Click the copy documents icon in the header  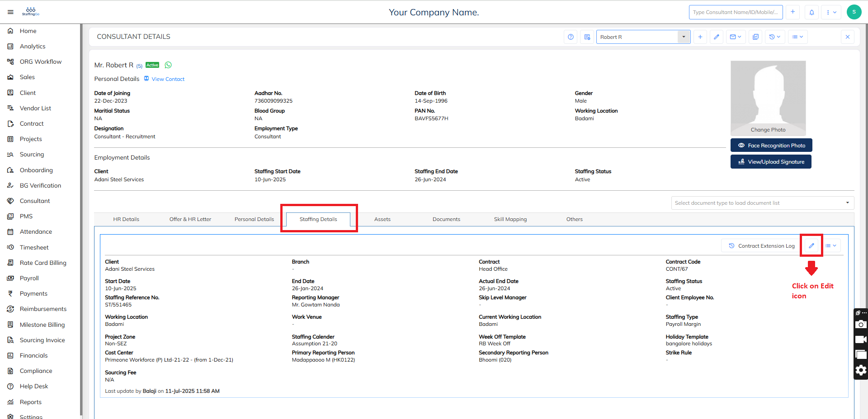[x=755, y=37]
